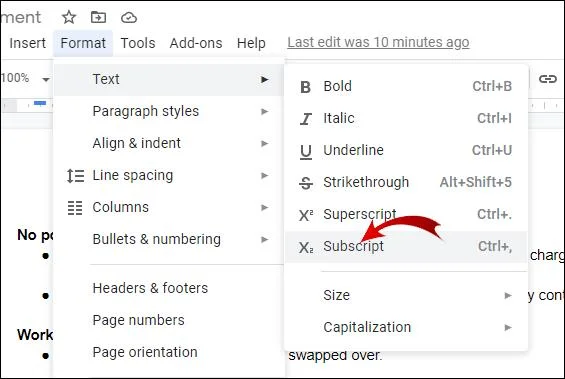Choose Page orientation option
Image resolution: width=565 pixels, height=379 pixels.
coord(168,352)
